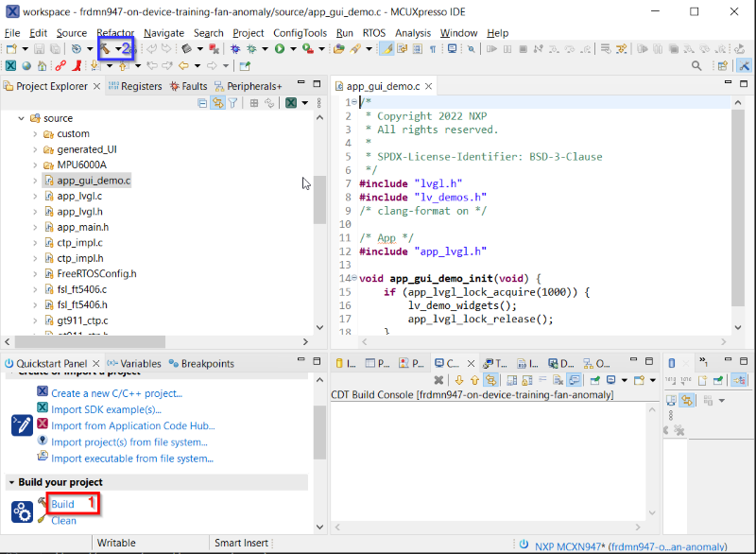Click the green Run play icon
The image size is (756, 554).
pyautogui.click(x=280, y=49)
